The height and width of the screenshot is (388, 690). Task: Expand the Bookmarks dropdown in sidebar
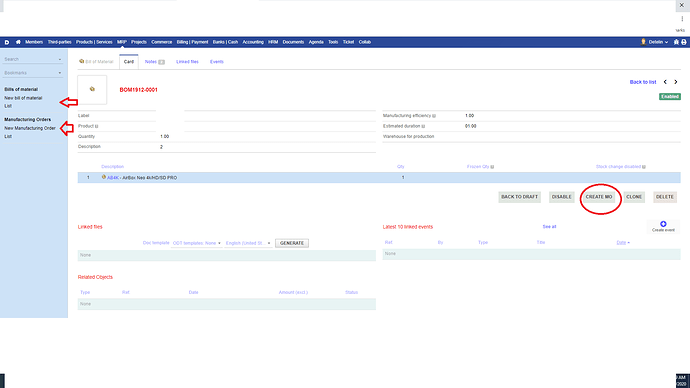(33, 73)
